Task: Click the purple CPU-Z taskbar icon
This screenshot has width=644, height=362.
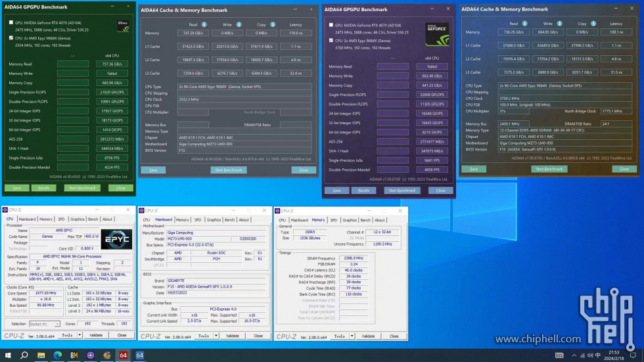Action: (91, 355)
